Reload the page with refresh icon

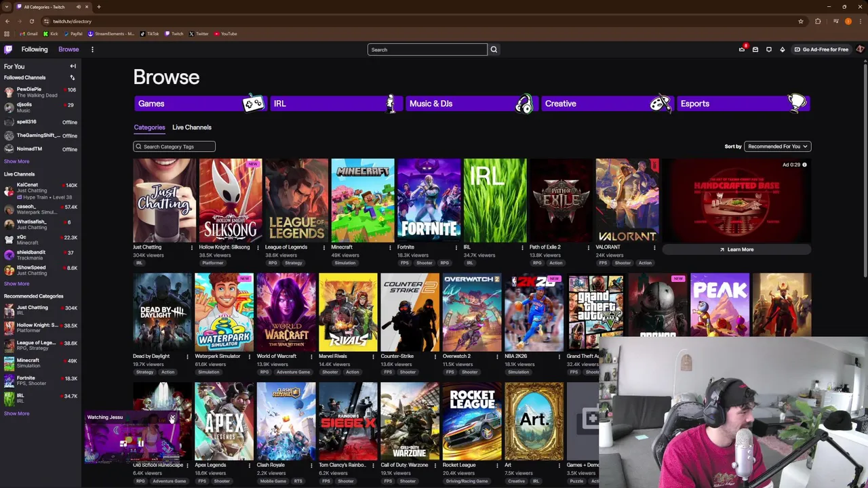(x=31, y=21)
